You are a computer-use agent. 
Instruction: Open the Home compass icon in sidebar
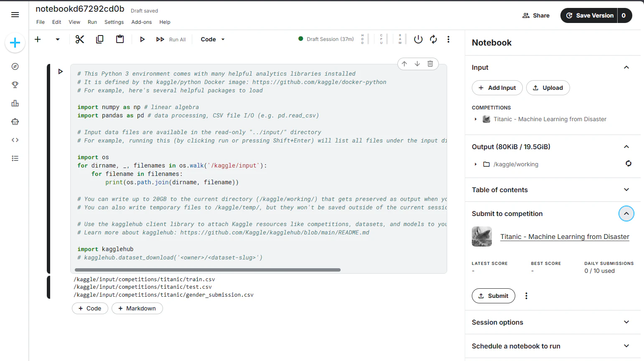point(15,66)
